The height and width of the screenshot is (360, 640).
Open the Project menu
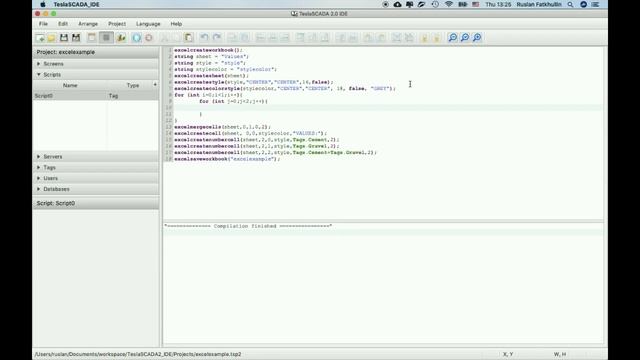[x=117, y=24]
